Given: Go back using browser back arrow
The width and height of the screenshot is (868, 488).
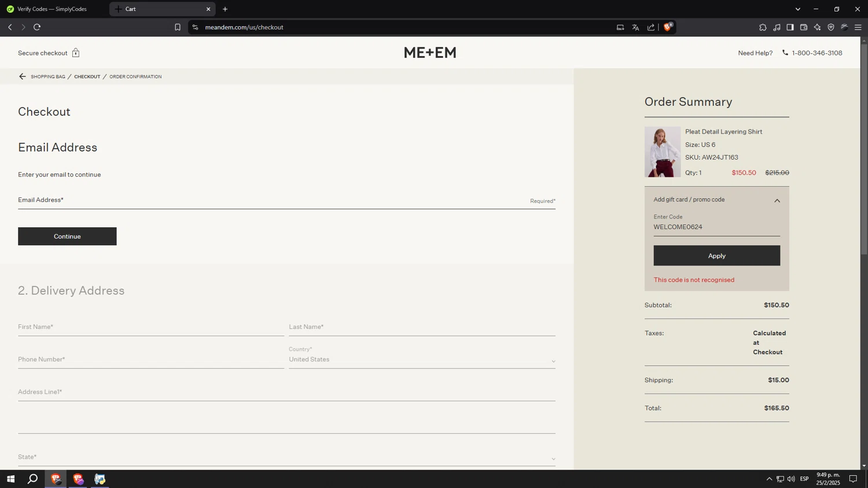Looking at the screenshot, I should [x=10, y=27].
